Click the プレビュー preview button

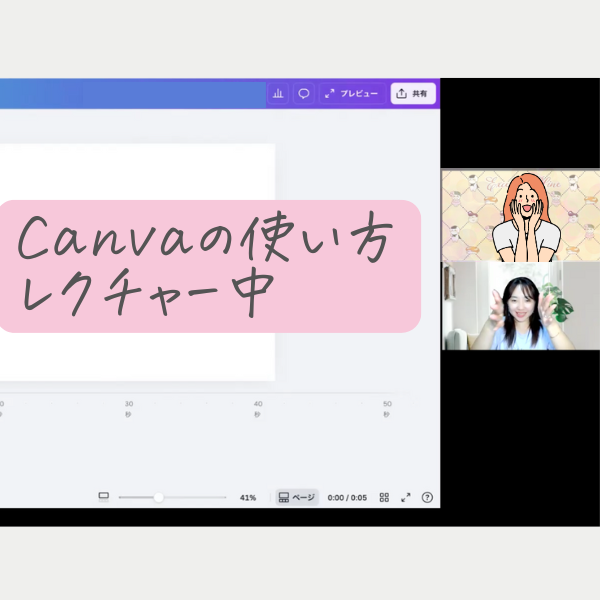pos(351,93)
